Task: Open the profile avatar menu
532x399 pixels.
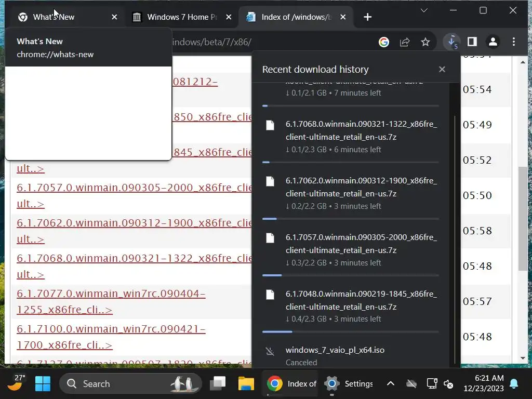Action: (x=493, y=42)
